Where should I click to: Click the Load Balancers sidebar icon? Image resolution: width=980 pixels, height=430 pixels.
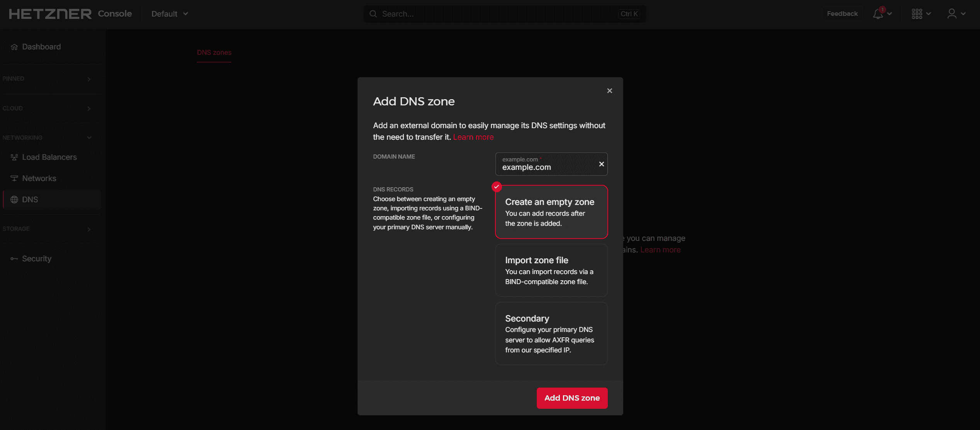click(14, 157)
